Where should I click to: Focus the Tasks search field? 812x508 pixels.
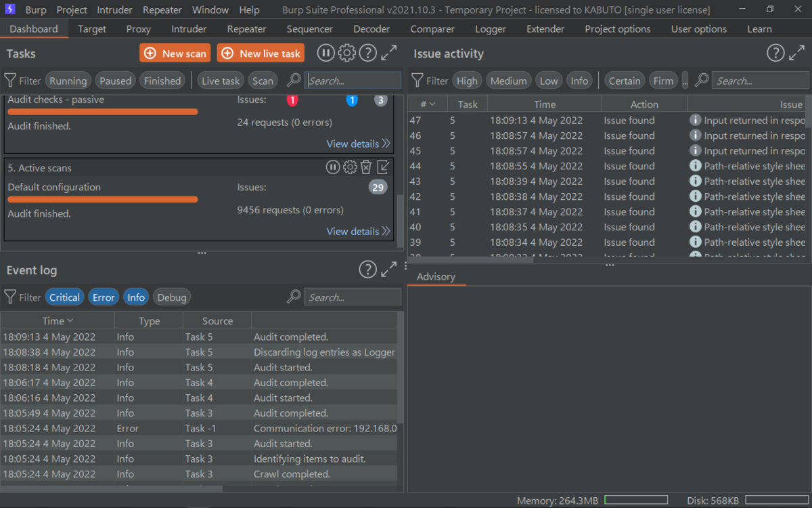353,81
